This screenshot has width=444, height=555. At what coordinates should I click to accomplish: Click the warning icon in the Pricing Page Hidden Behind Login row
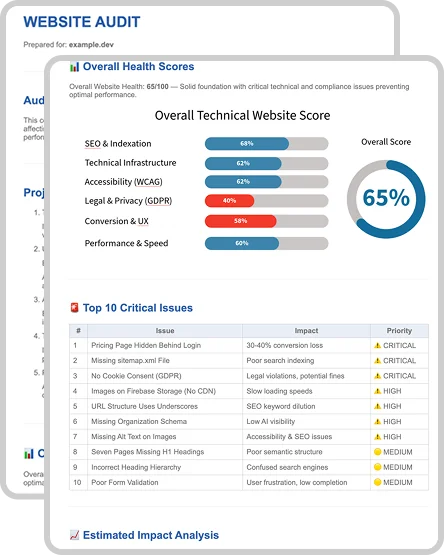(x=377, y=345)
